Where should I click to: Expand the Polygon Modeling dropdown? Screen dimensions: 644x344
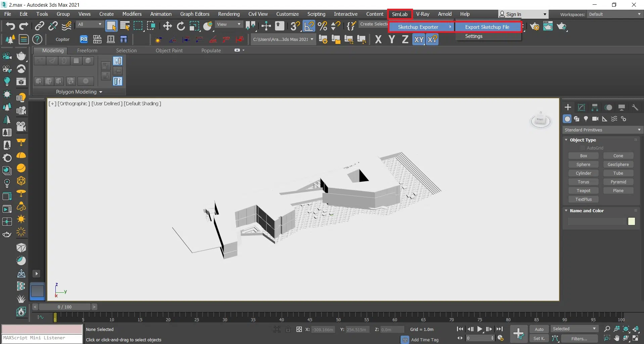click(x=79, y=92)
